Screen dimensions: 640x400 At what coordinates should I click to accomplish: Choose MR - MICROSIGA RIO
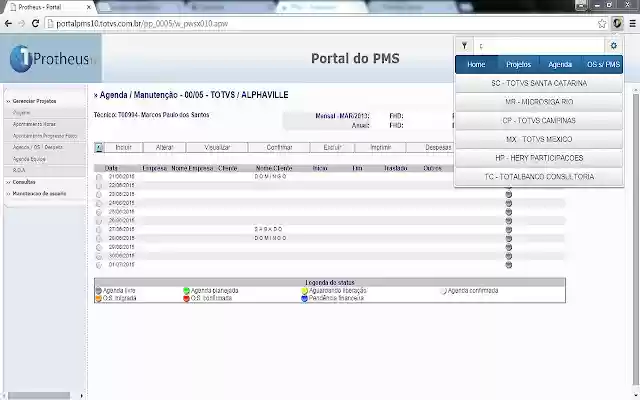click(x=539, y=102)
